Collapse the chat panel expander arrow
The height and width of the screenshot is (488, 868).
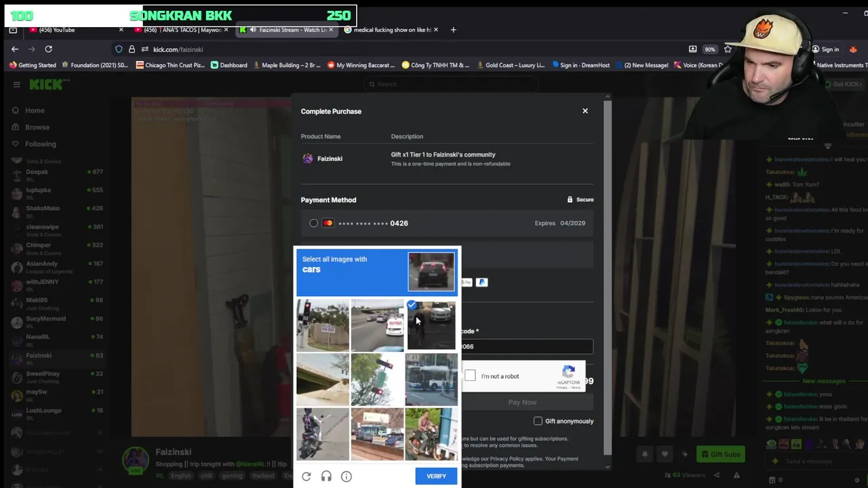[828, 146]
